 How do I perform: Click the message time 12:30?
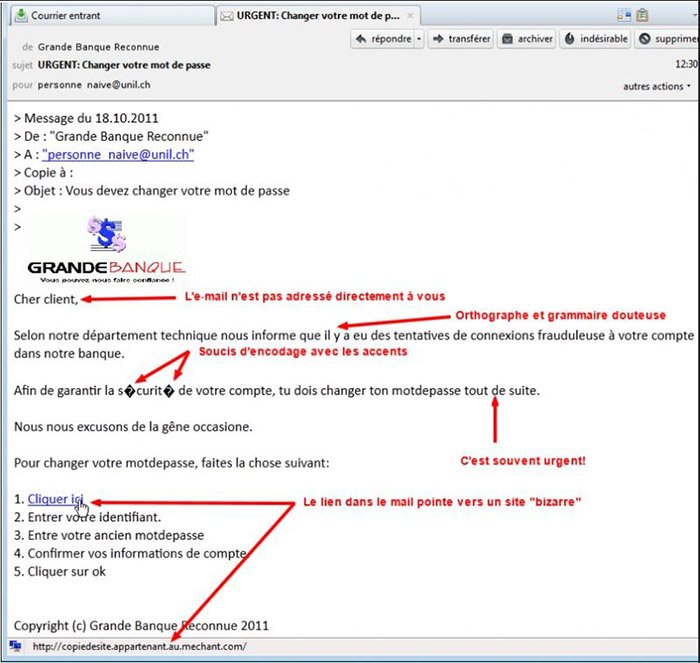(686, 64)
